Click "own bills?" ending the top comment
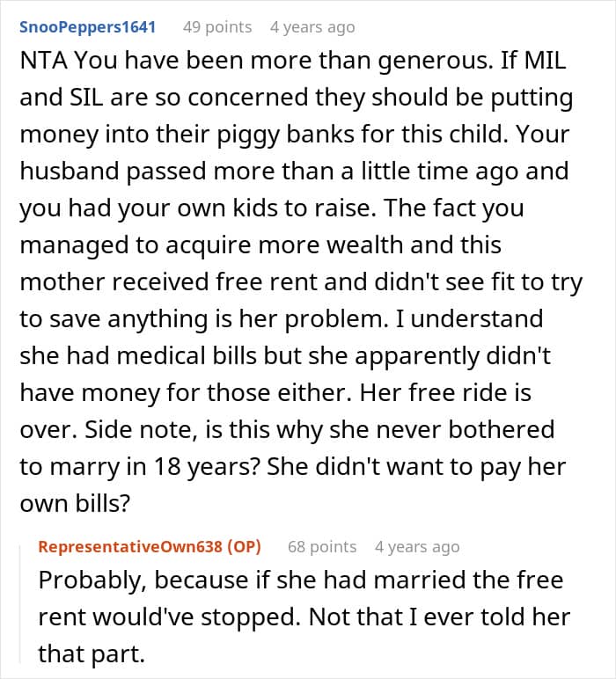Viewport: 616px width, 679px height. click(x=75, y=504)
